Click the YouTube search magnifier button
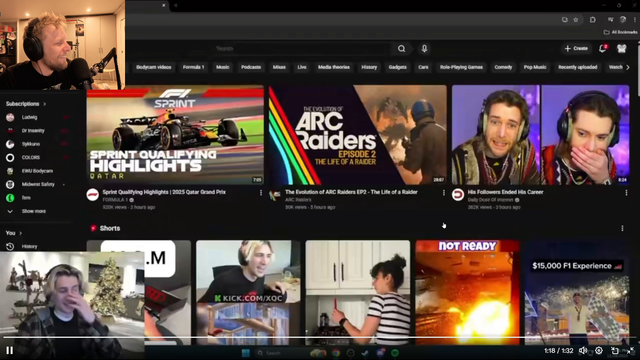Screen dimensions: 640x360 tap(402, 49)
